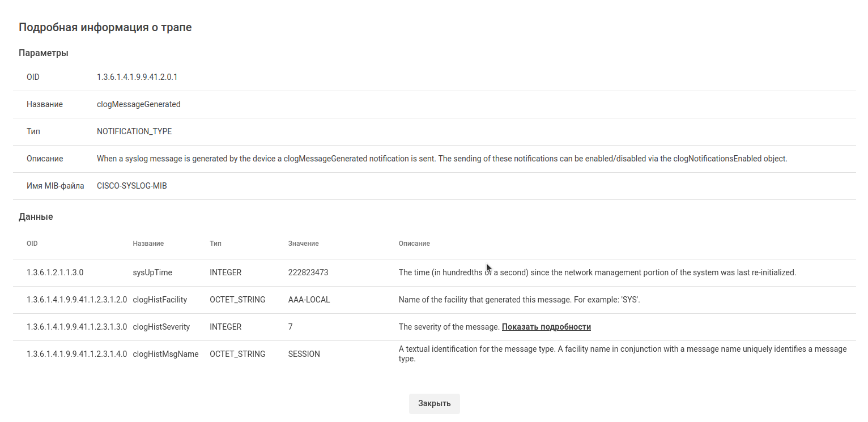The width and height of the screenshot is (868, 422).
Task: Click the clogHistMsgName row name
Action: coord(165,354)
